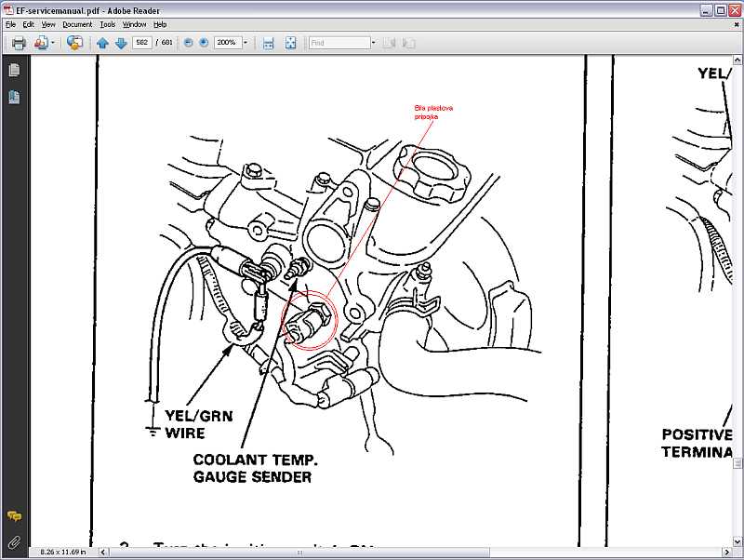Expand the Find options dropdown arrow
744x560 pixels.
point(373,43)
